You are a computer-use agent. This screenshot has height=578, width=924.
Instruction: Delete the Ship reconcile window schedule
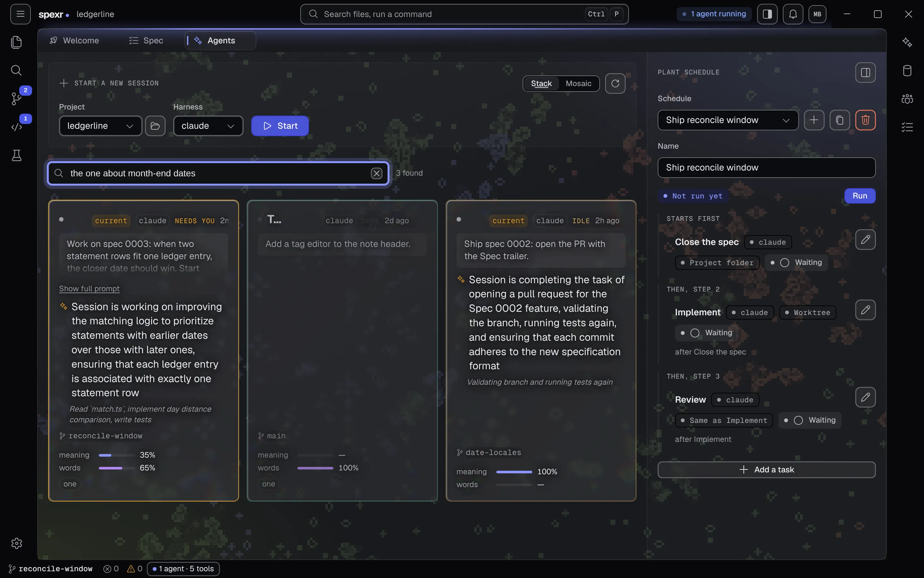(x=865, y=120)
